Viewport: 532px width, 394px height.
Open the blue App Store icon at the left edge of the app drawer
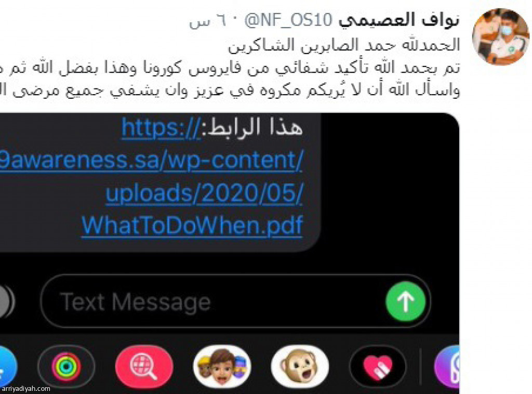[x=7, y=366]
